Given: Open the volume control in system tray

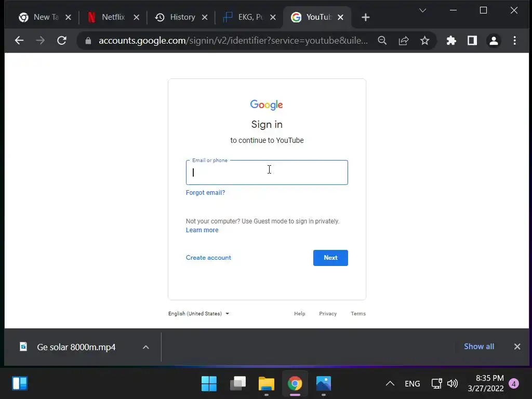Looking at the screenshot, I should point(453,383).
